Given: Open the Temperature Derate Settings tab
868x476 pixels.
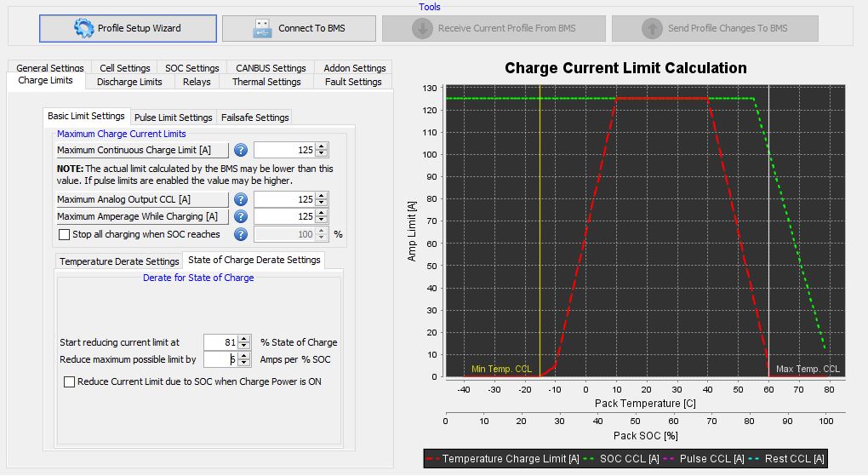Looking at the screenshot, I should pyautogui.click(x=119, y=261).
